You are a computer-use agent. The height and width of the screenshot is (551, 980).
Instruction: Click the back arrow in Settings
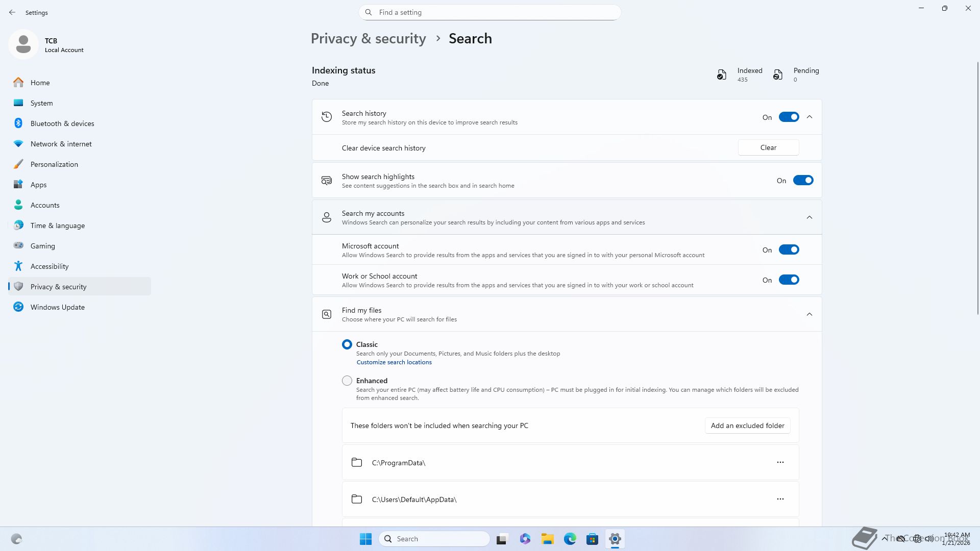[12, 12]
